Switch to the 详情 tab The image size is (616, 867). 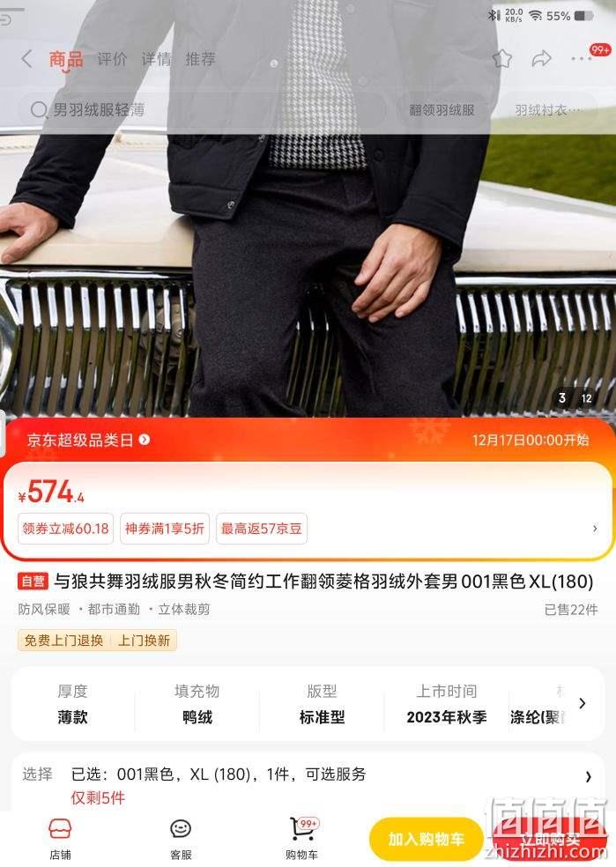pyautogui.click(x=157, y=59)
